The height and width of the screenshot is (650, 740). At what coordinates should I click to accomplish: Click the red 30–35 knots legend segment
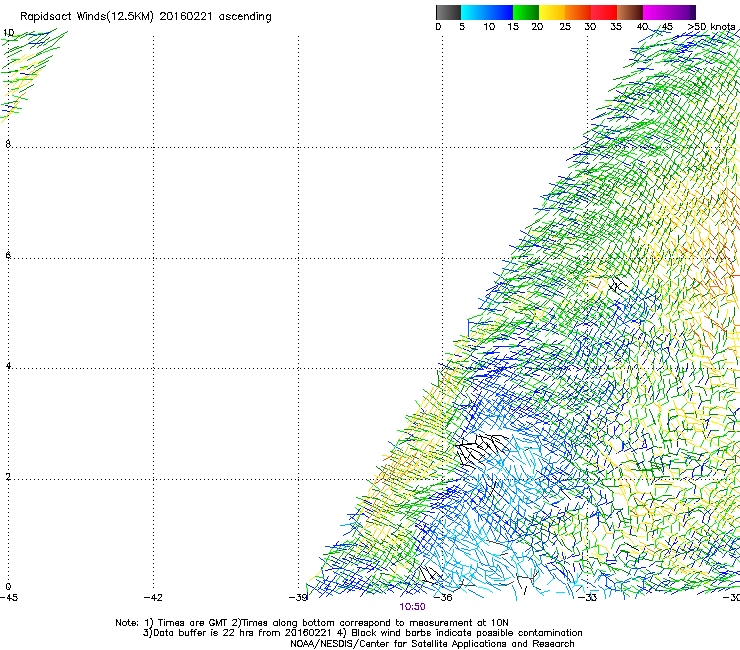point(604,12)
